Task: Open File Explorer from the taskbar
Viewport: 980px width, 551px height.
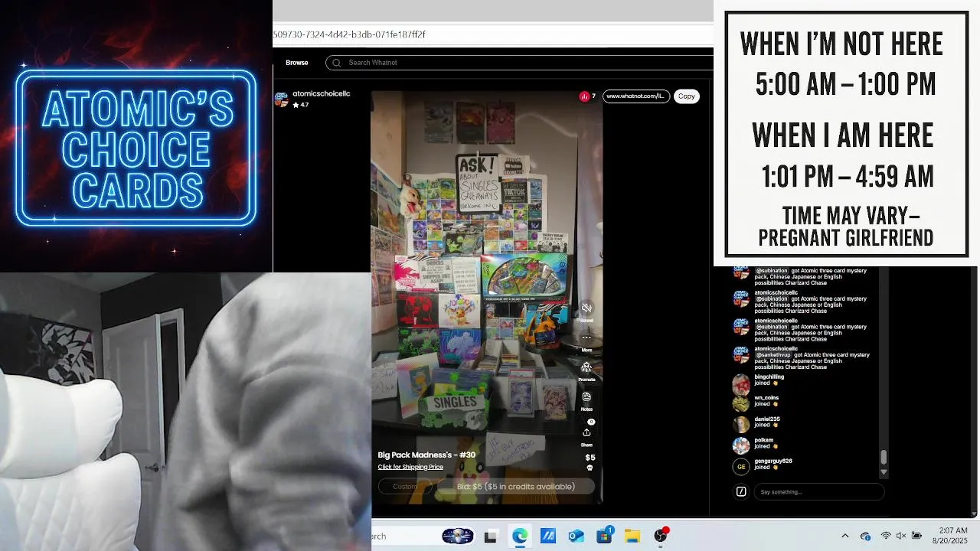Action: pos(632,536)
